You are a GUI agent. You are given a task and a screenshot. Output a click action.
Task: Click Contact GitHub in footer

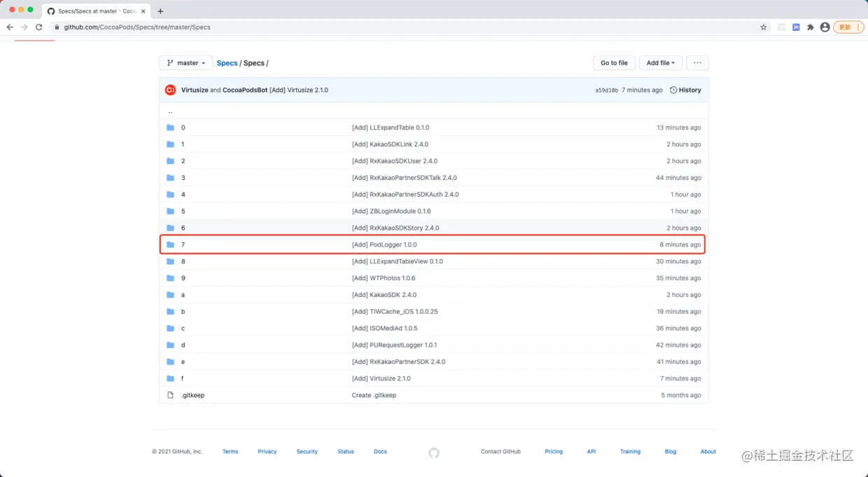(500, 452)
